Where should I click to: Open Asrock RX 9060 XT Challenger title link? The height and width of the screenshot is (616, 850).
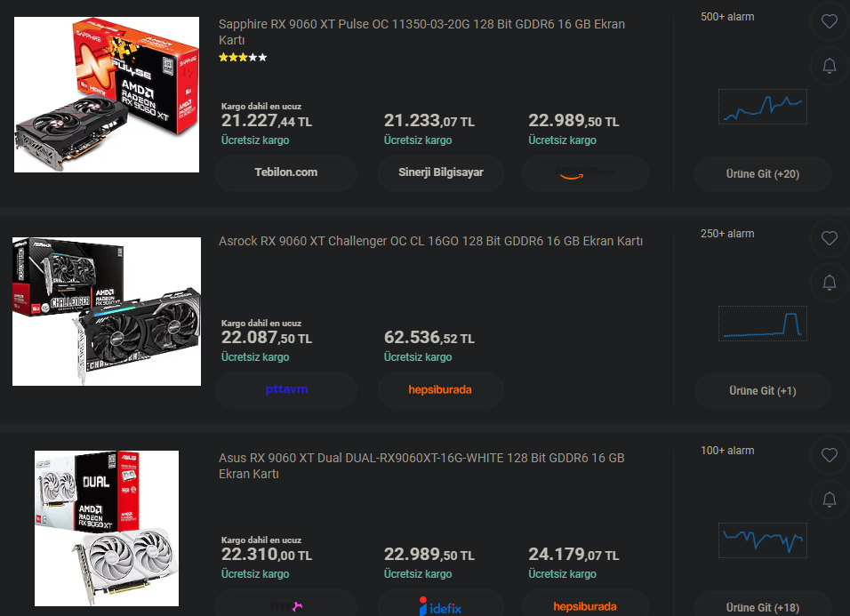click(430, 241)
